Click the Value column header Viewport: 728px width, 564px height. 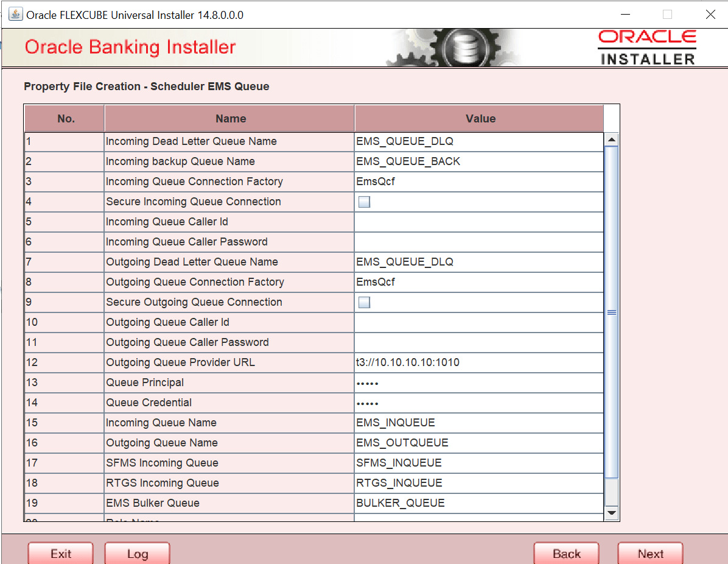480,119
